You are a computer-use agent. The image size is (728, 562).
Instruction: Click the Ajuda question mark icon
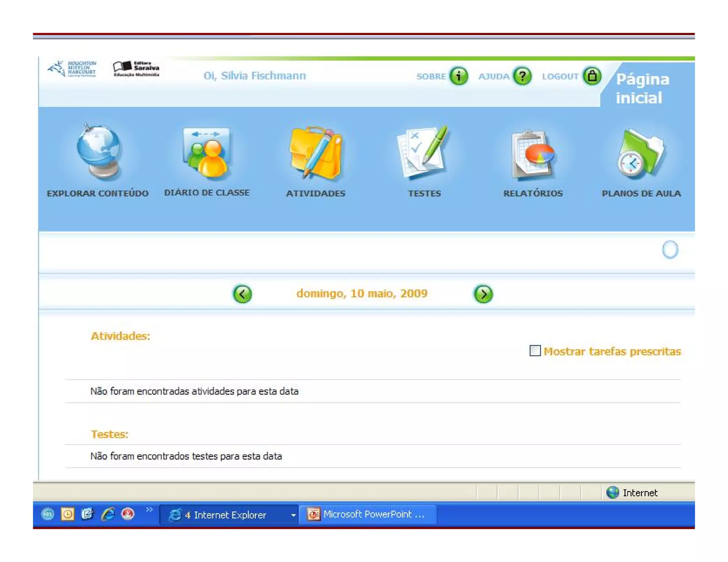point(522,76)
